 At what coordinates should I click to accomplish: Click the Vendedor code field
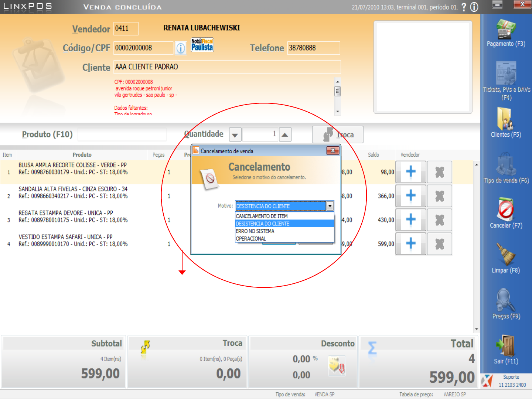coord(126,28)
